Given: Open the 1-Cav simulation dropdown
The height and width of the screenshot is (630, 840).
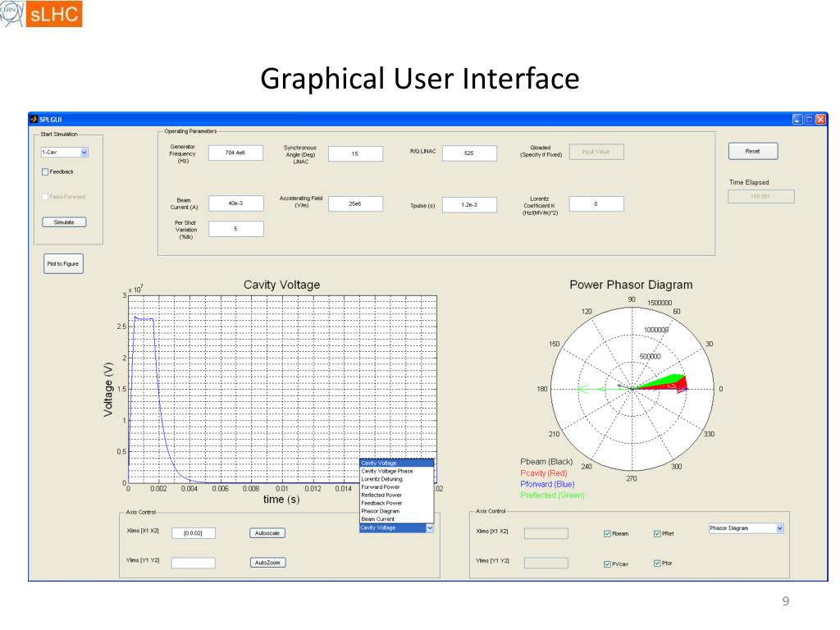Looking at the screenshot, I should coord(84,152).
